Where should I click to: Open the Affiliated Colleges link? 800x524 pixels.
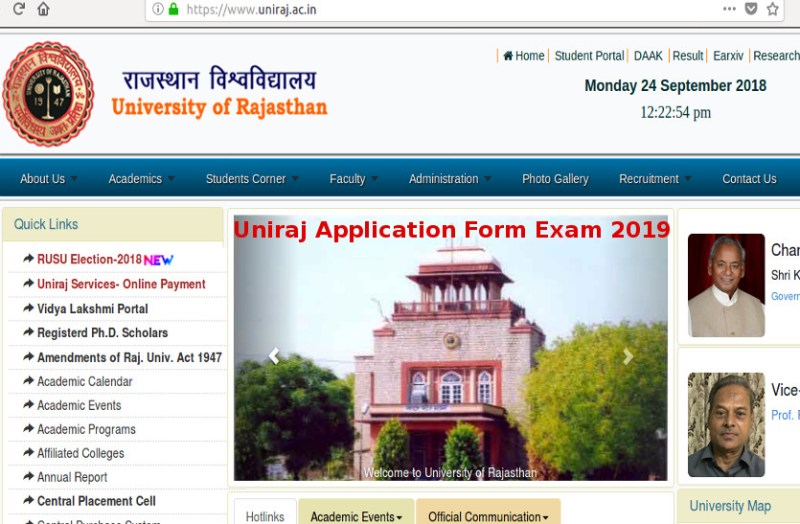(81, 453)
